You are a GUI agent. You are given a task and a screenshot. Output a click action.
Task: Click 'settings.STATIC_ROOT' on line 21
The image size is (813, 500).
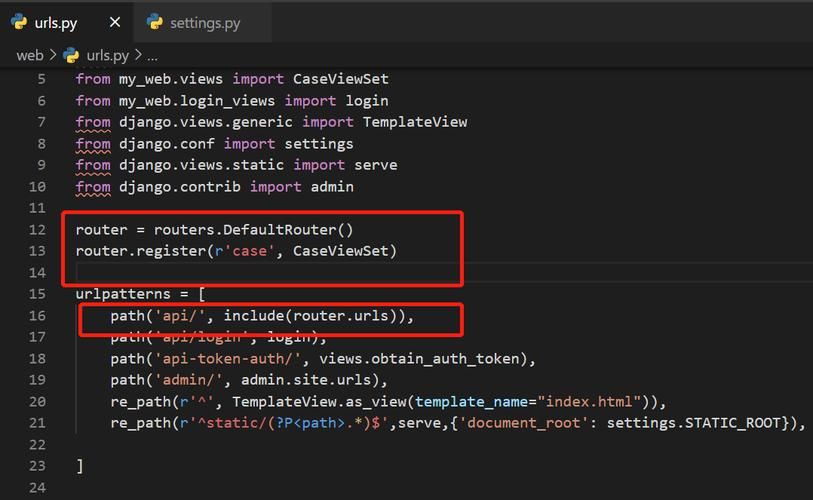(x=694, y=423)
